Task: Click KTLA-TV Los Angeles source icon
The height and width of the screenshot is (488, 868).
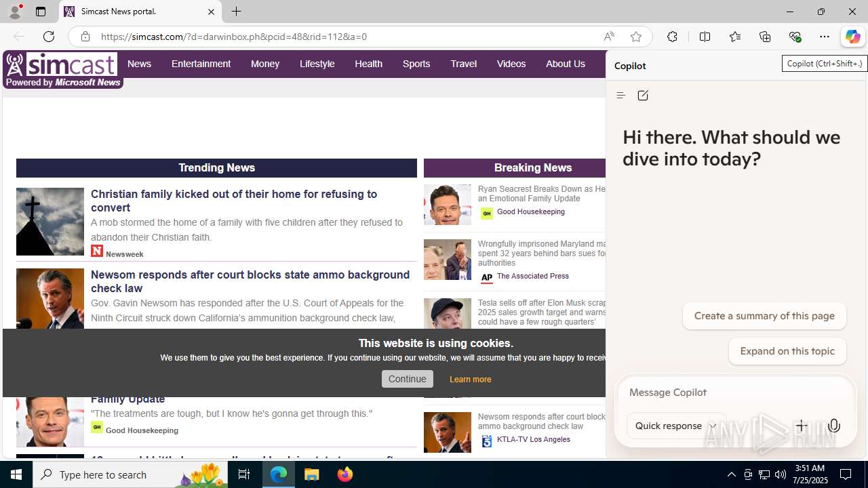Action: pyautogui.click(x=487, y=441)
